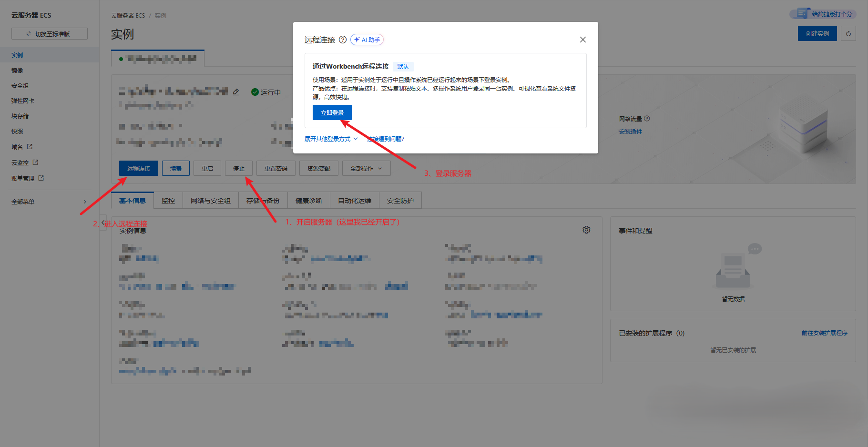Click the refresh icon next to 创建实例
The width and height of the screenshot is (868, 447).
click(x=848, y=33)
